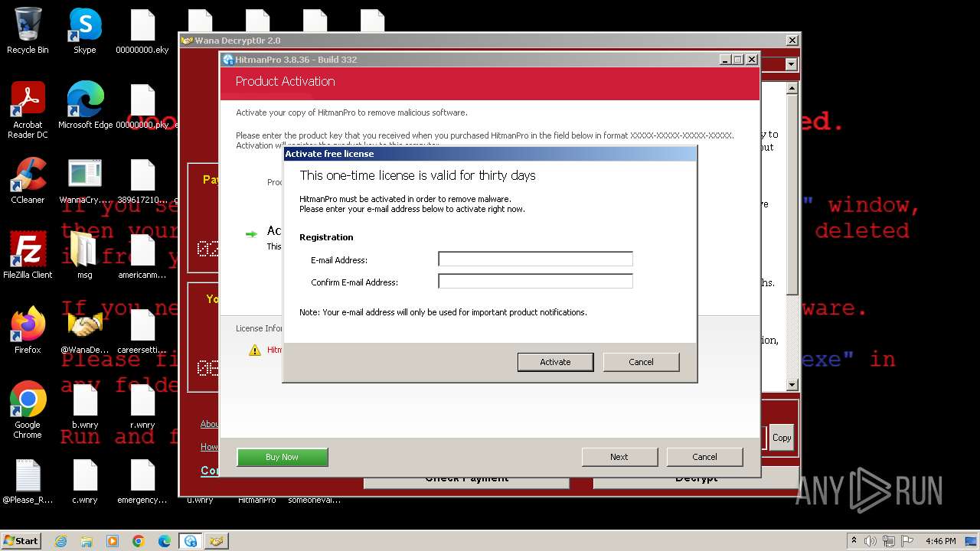Click the E-mail Address field
Viewport: 980px width, 551px height.
click(535, 259)
